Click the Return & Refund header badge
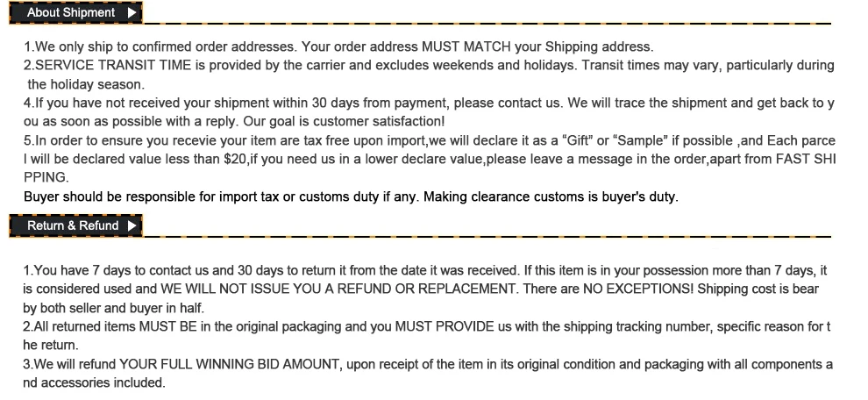Viewport: 868px width, 400px height. coord(75,225)
